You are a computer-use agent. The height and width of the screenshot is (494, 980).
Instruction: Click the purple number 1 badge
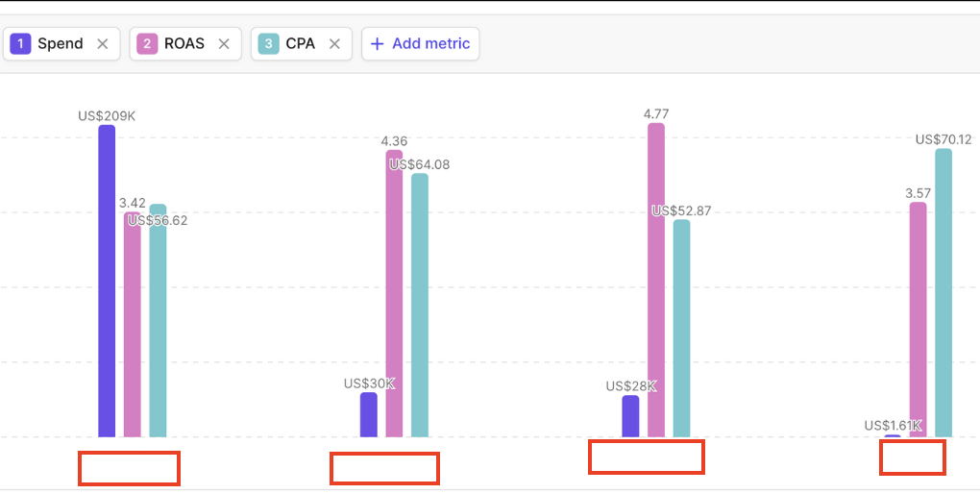click(x=20, y=44)
